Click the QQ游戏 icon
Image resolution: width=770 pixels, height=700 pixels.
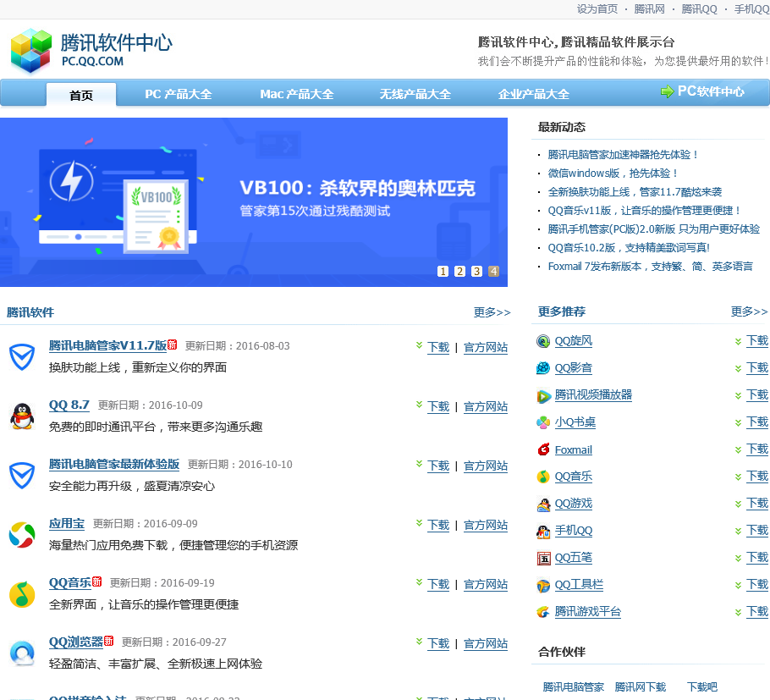[543, 504]
